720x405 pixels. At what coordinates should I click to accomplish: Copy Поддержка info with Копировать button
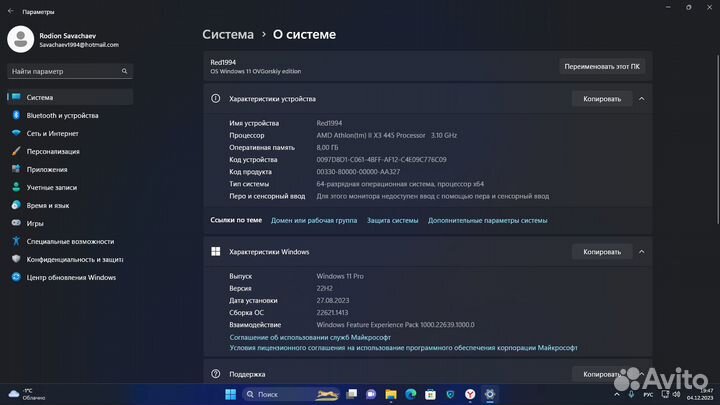602,374
